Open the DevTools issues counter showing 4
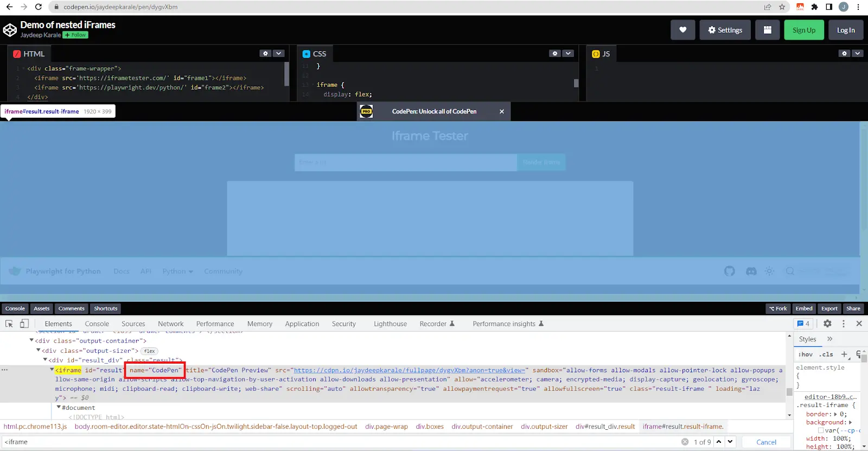 803,323
